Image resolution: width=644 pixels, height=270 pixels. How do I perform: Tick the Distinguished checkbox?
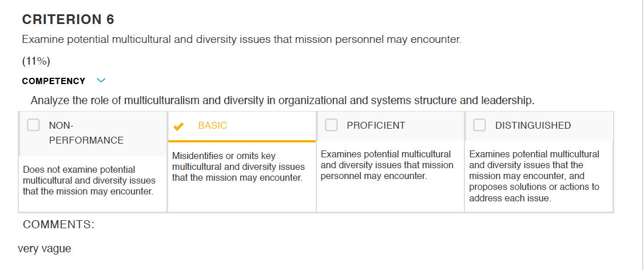tap(479, 125)
